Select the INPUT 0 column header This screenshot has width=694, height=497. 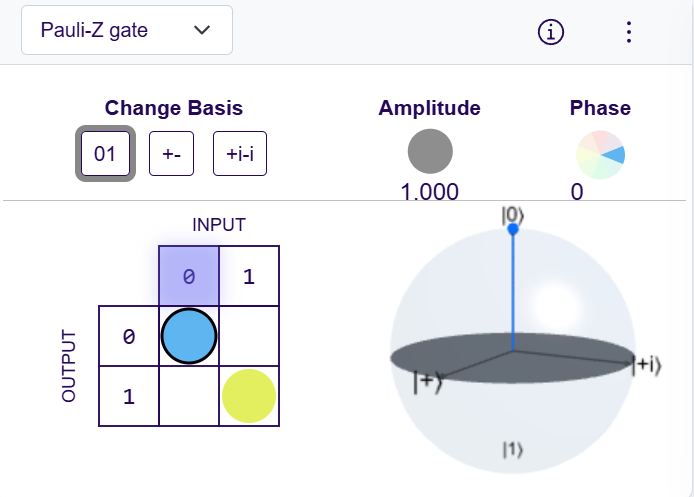tap(188, 275)
